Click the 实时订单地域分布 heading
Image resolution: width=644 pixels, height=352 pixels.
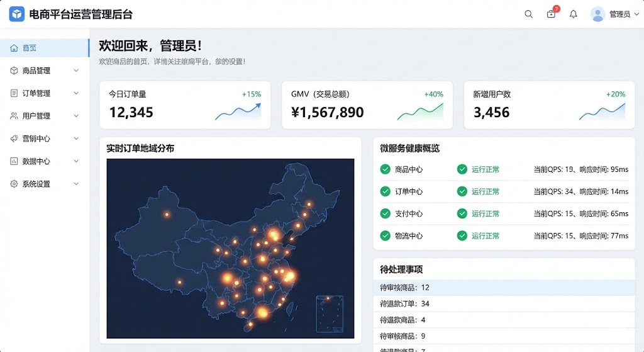(140, 148)
